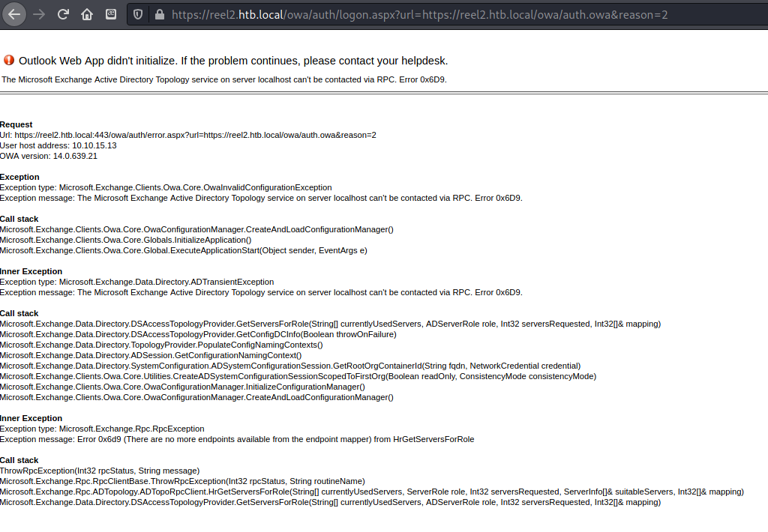The image size is (768, 532).
Task: Click the Microsoft.Exchange.Rpc.RpcException type line
Action: click(x=102, y=429)
